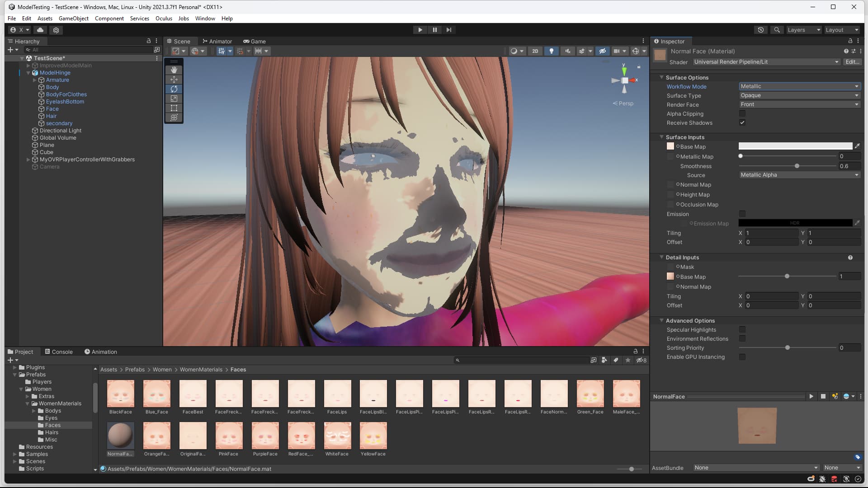The image size is (868, 488).
Task: Select the Scale tool below the Rotate tool
Action: tap(174, 99)
